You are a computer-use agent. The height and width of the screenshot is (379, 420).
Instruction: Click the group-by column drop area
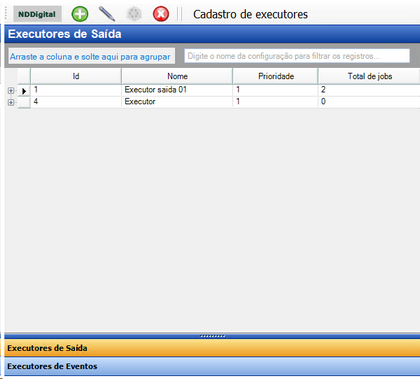click(92, 57)
